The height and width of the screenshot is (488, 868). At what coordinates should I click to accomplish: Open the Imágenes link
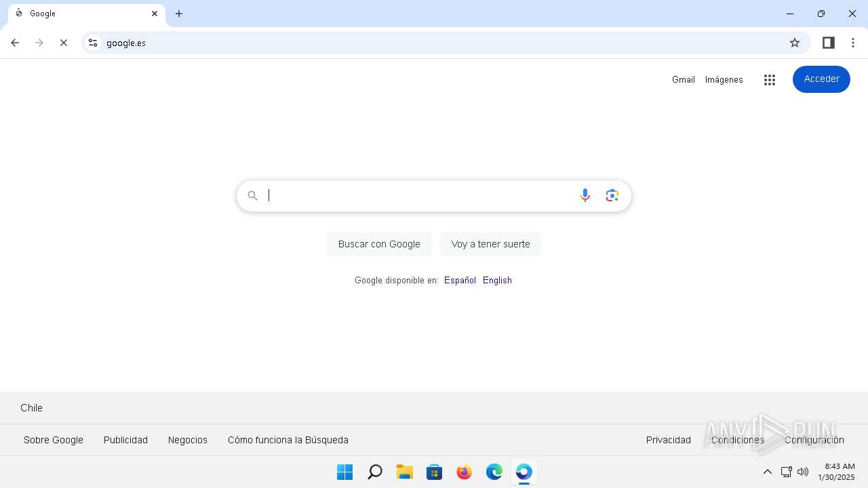pos(724,79)
